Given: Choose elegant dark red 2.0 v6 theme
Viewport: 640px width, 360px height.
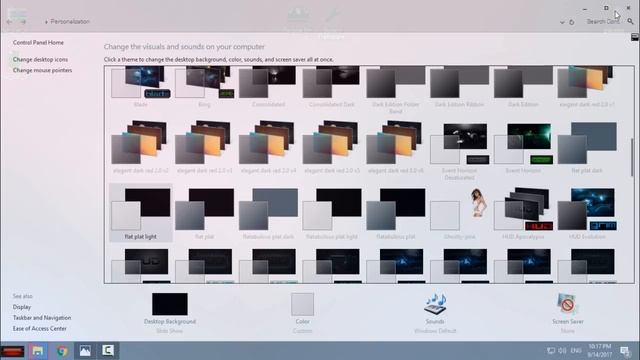Looking at the screenshot, I should (396, 147).
